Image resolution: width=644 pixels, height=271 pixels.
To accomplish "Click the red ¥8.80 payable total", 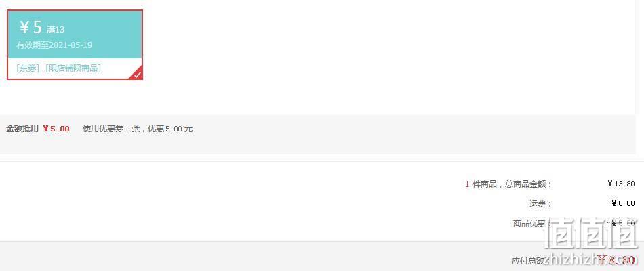I will [616, 259].
